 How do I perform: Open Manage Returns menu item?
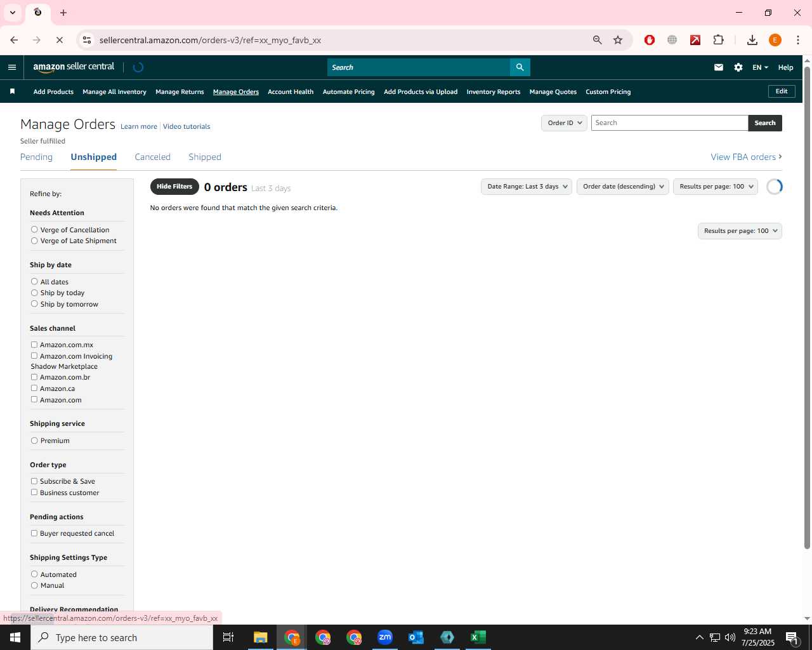(x=180, y=92)
